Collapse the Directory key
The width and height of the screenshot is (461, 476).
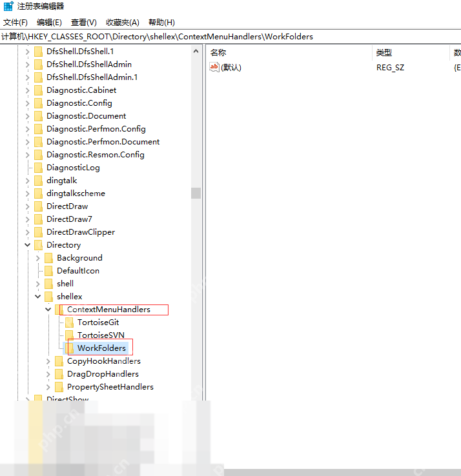click(28, 244)
